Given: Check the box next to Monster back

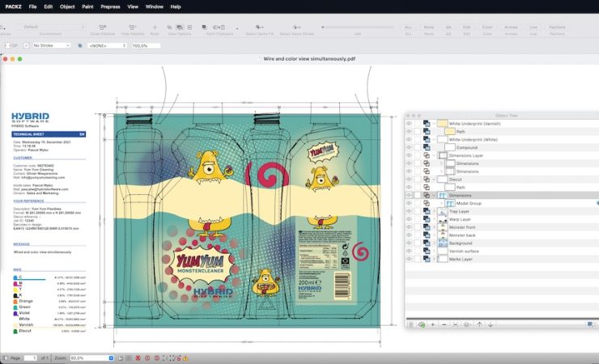Looking at the screenshot, I should (418, 235).
